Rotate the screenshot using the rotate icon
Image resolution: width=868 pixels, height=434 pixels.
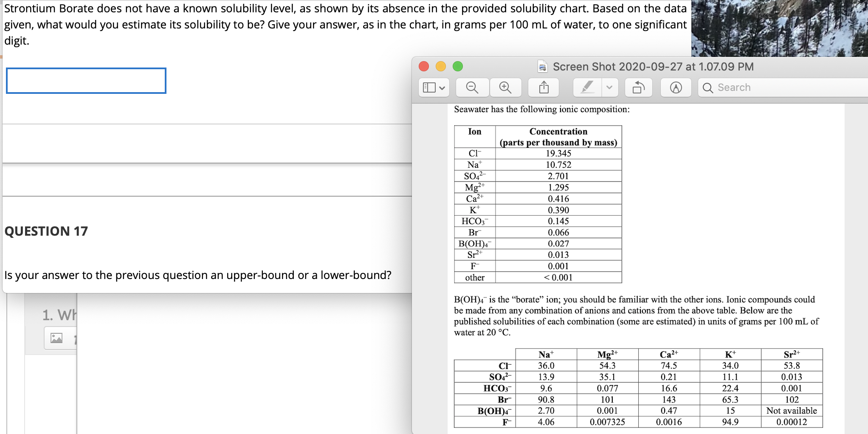pyautogui.click(x=638, y=87)
